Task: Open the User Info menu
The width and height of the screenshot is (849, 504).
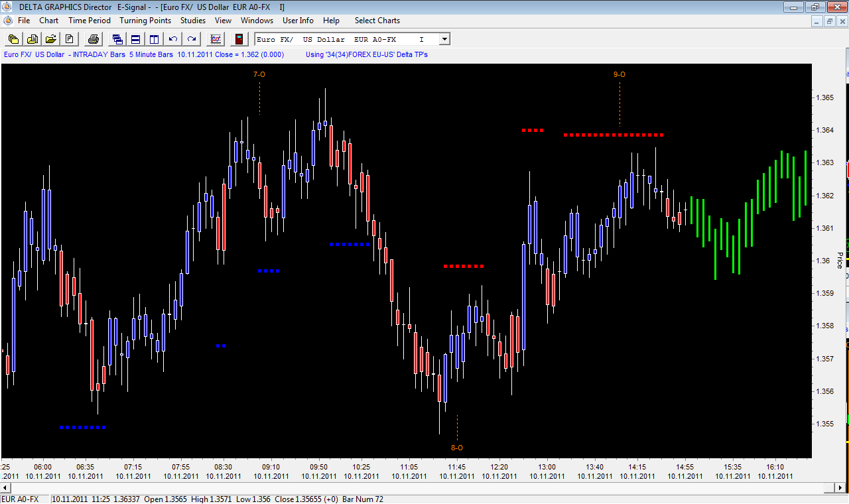Action: point(298,21)
